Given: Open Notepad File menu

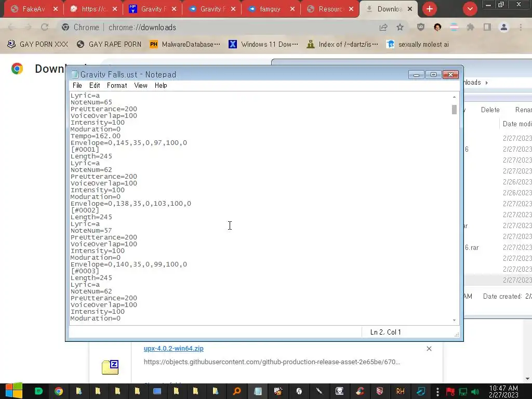Looking at the screenshot, I should click(77, 86).
